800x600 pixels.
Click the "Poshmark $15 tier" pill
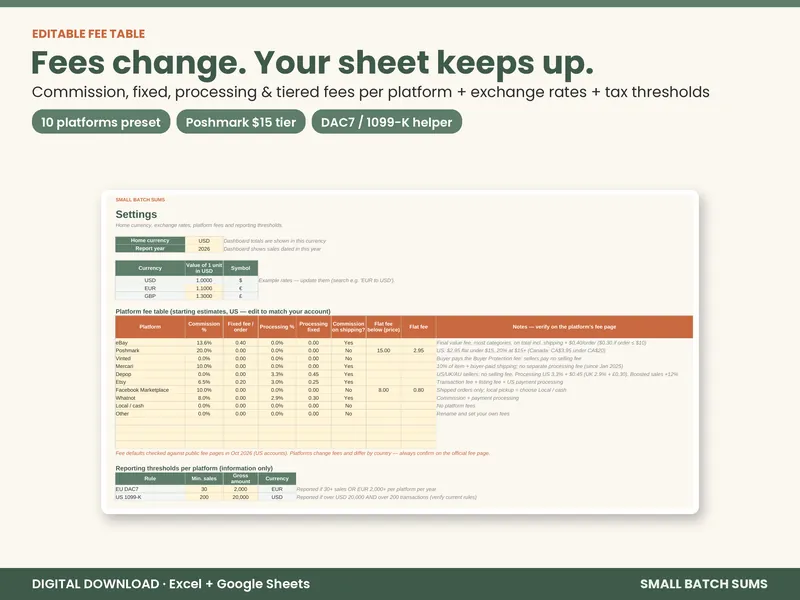pyautogui.click(x=241, y=122)
